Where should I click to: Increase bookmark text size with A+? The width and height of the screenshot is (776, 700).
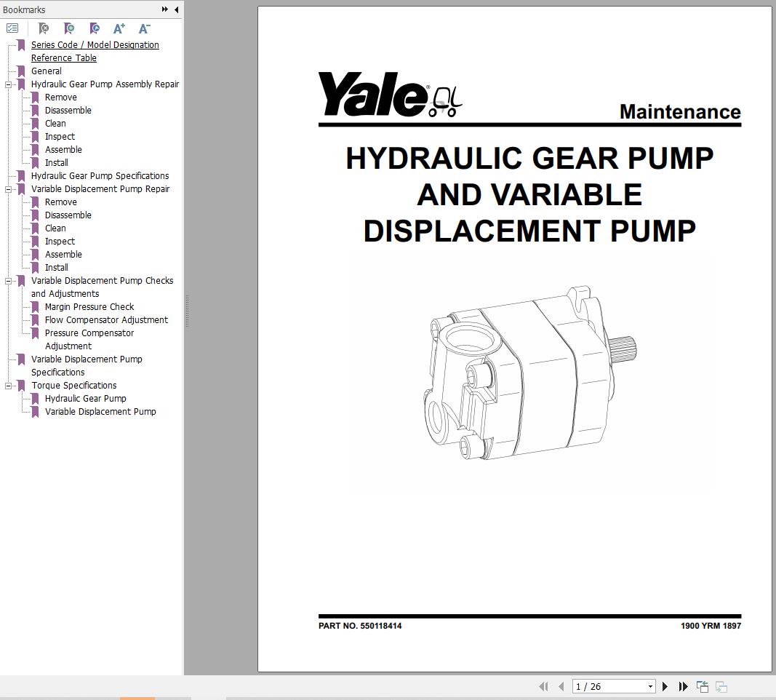119,28
